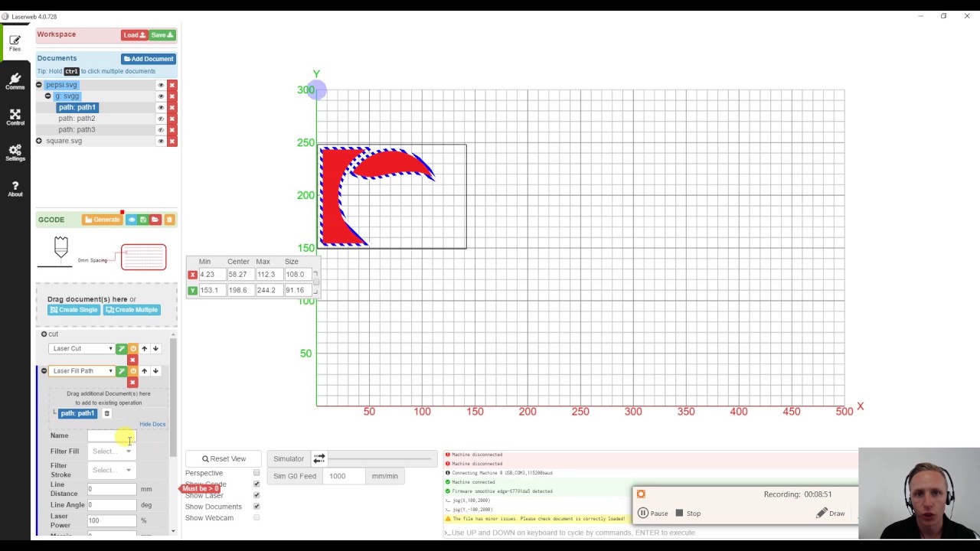Open the Filter Stroke dropdown
This screenshot has width=980, height=551.
112,471
